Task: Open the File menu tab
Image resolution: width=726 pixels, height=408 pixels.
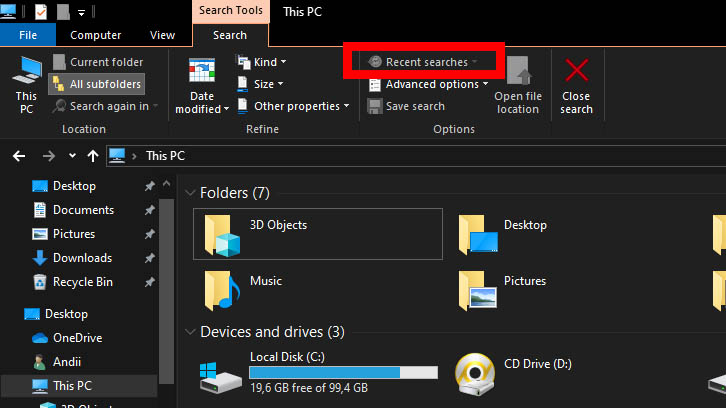Action: point(28,35)
